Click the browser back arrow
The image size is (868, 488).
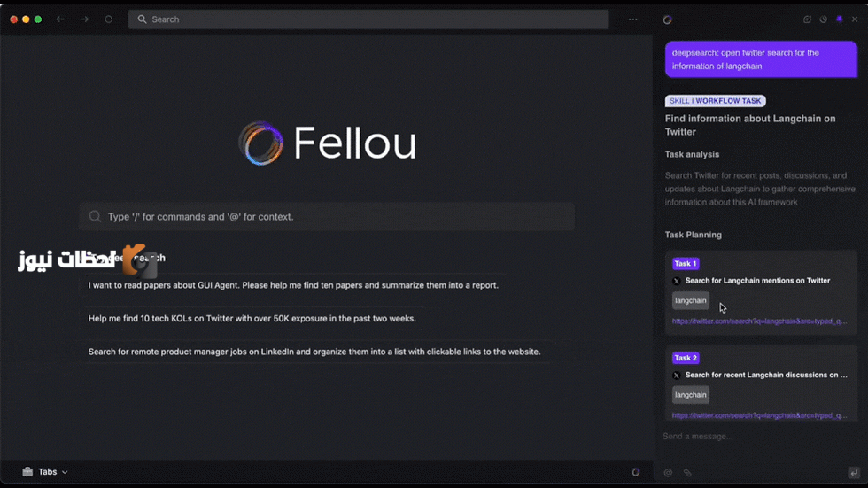click(60, 19)
